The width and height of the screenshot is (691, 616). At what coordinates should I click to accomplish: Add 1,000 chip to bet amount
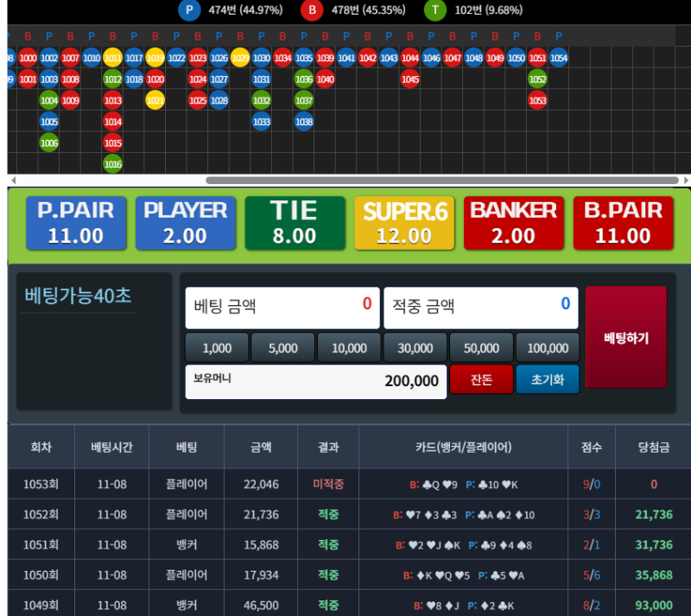pyautogui.click(x=217, y=348)
